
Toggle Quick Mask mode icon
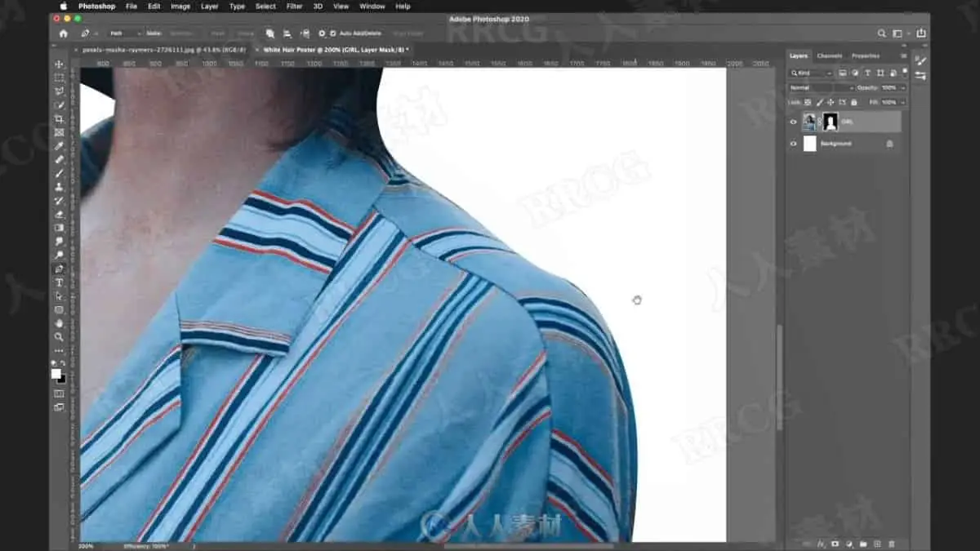(x=59, y=393)
